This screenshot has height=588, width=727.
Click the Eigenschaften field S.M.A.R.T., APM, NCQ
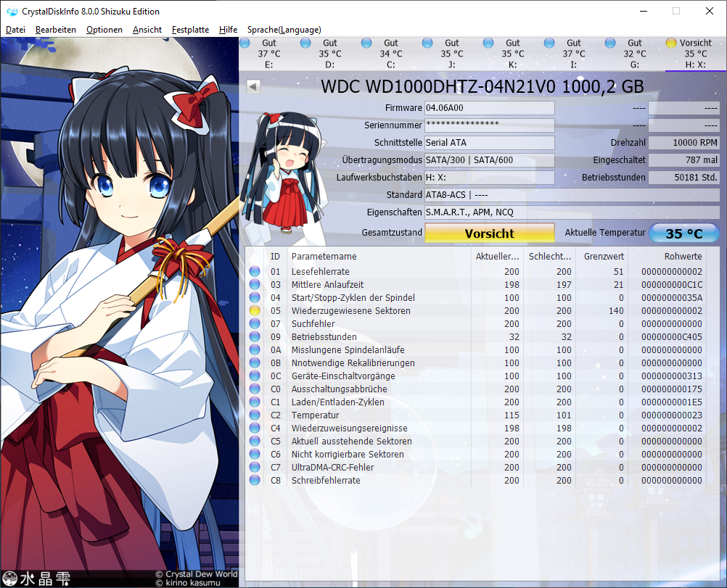point(572,212)
